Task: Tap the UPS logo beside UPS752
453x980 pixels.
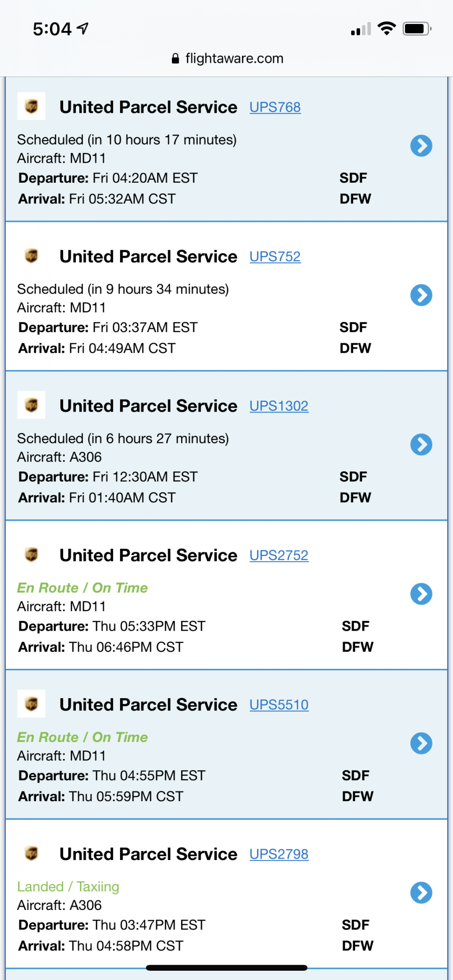Action: 31,256
